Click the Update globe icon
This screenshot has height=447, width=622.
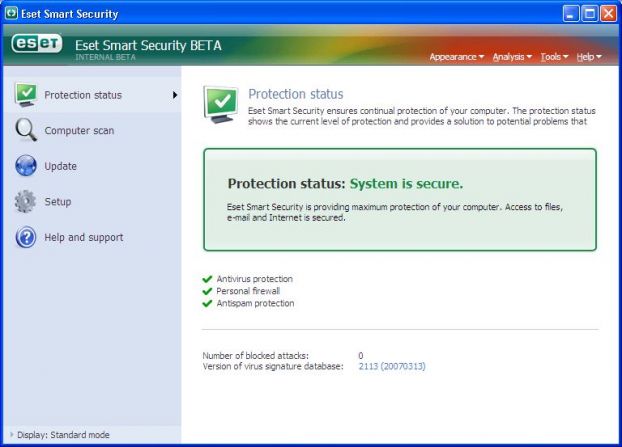click(x=26, y=166)
